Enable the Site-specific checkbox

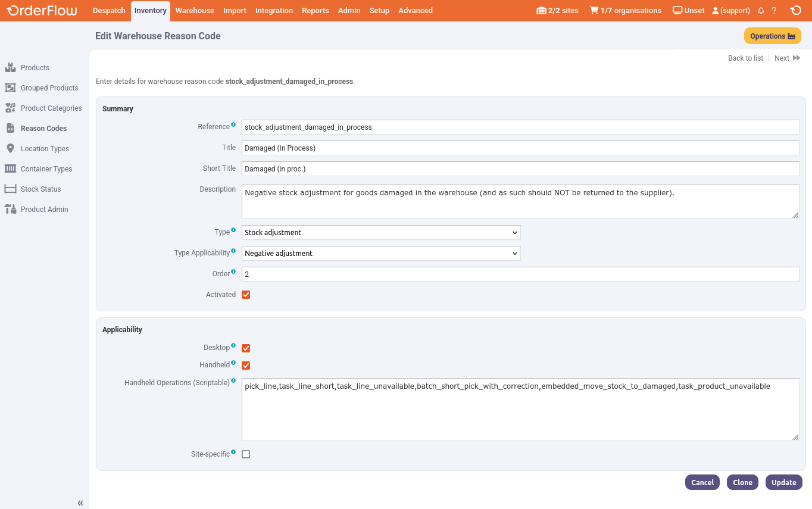pos(246,454)
